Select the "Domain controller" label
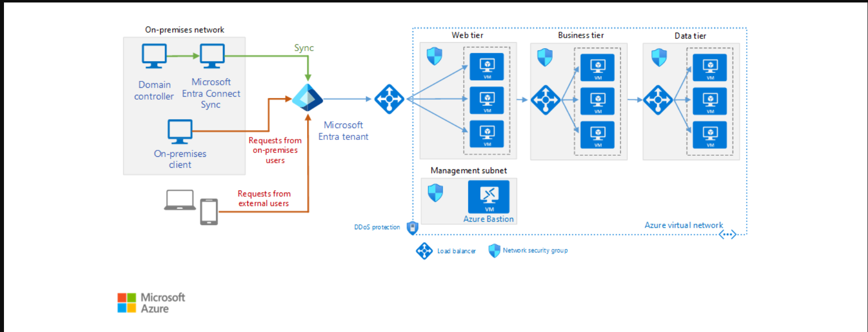 coord(154,90)
